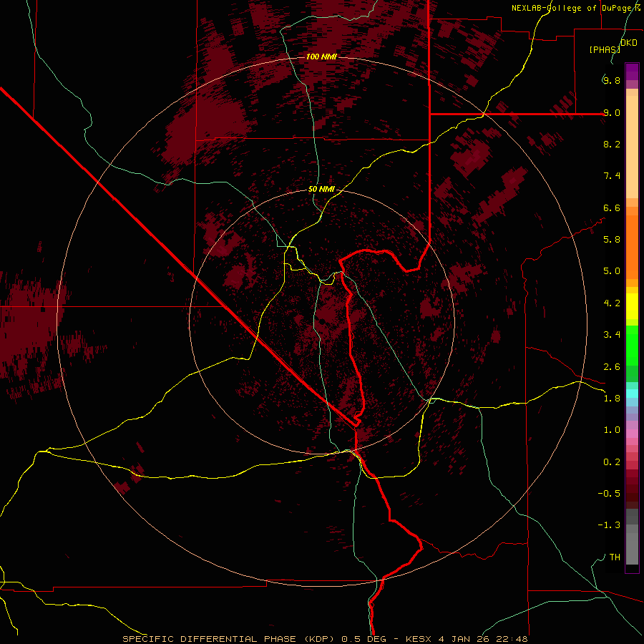644x644 pixels.
Task: Click the 50 NMI range ring label
Action: point(321,190)
